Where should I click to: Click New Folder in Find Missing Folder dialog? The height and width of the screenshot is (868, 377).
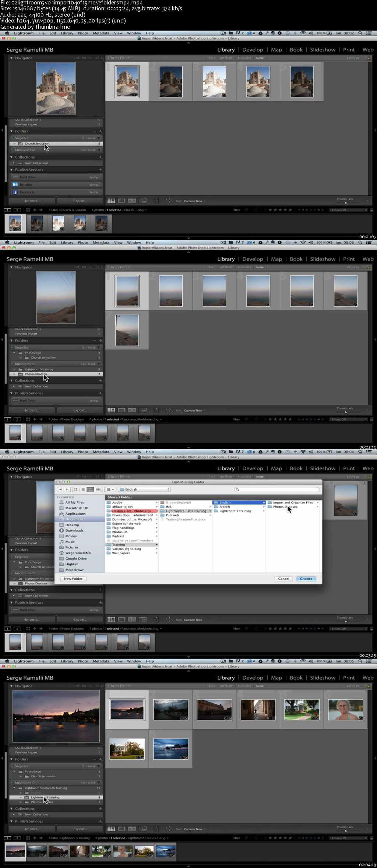point(73,579)
